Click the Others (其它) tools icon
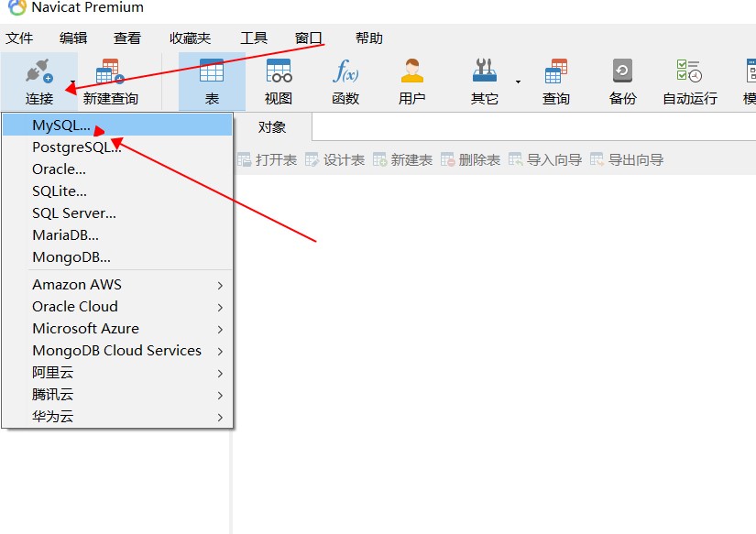756x534 pixels. pyautogui.click(x=485, y=71)
